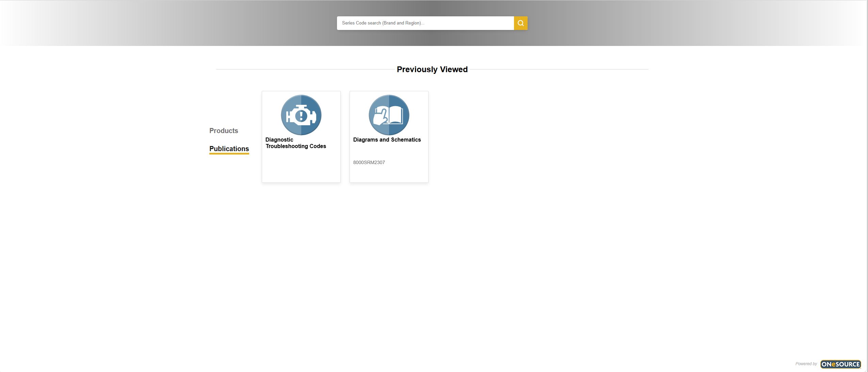This screenshot has height=372, width=868.
Task: Click the ONeSOURCE logo badge
Action: coord(840,364)
